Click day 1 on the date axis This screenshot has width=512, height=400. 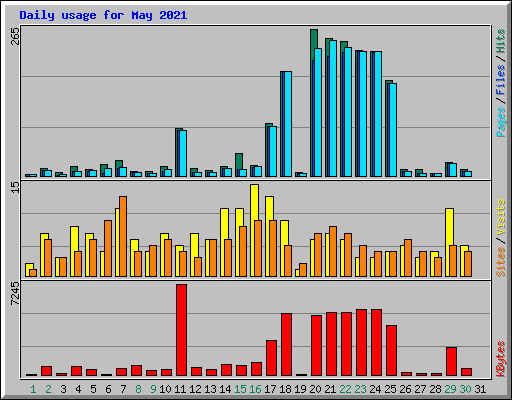(33, 389)
